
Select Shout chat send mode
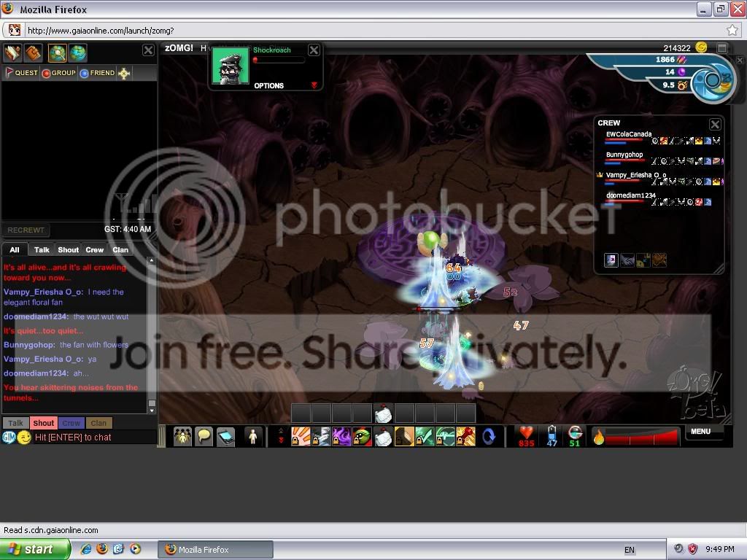pyautogui.click(x=43, y=423)
